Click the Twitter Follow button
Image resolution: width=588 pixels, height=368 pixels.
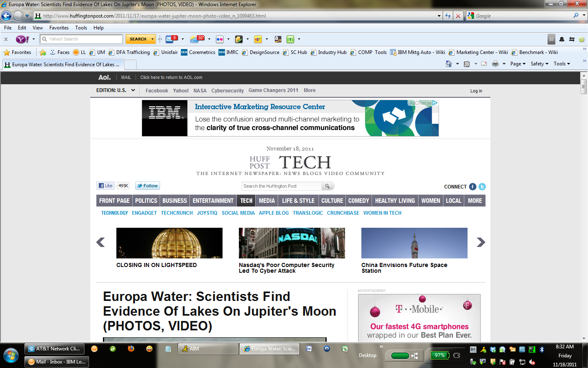147,186
